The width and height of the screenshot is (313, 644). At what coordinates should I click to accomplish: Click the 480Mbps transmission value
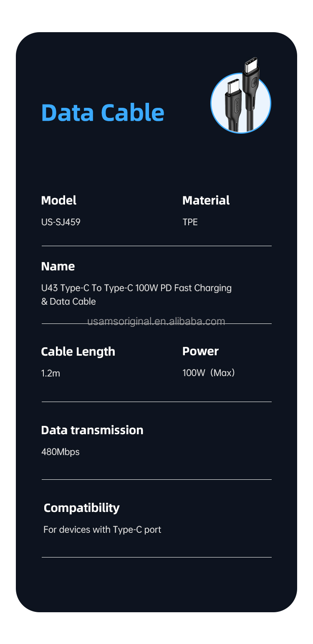pos(61,452)
